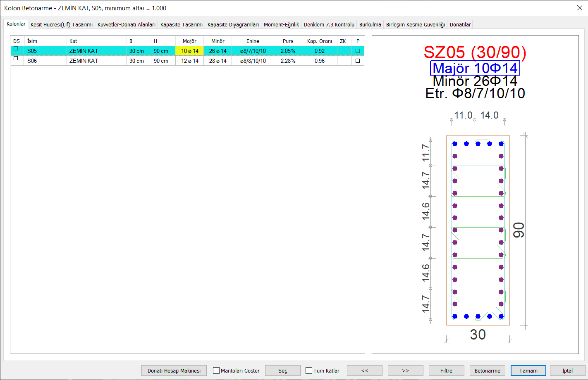Go to Kapasite Tasarımı tab

182,24
